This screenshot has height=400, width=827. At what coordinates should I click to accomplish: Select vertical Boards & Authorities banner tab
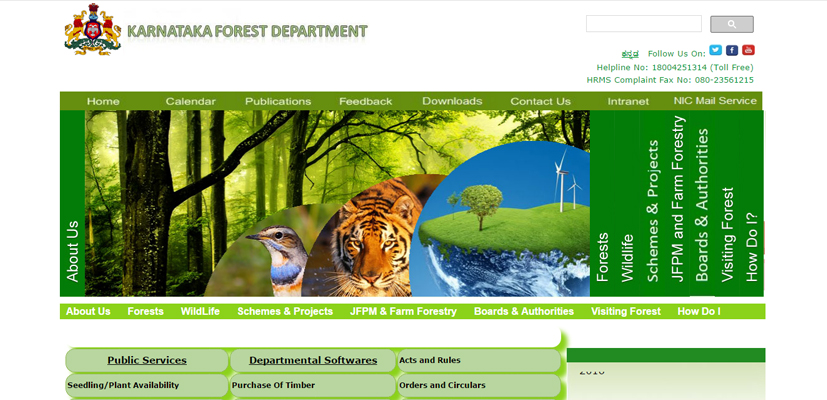(x=702, y=203)
